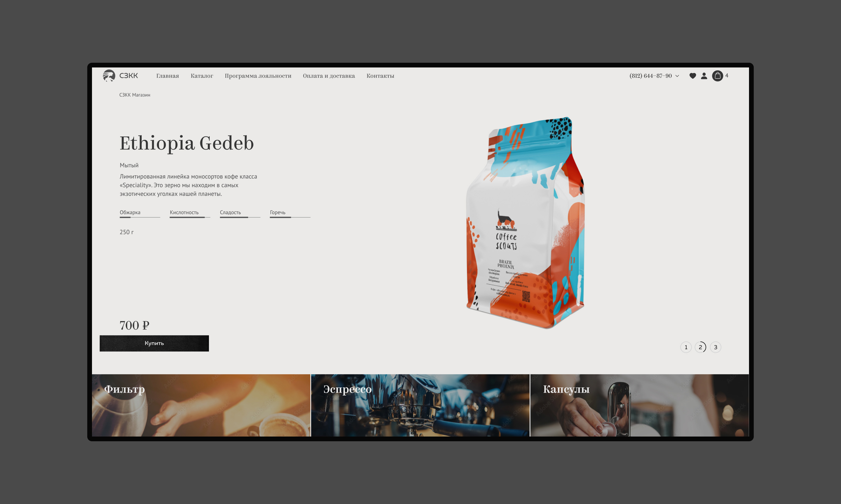
Task: Open the Каталог menu item
Action: [x=202, y=76]
